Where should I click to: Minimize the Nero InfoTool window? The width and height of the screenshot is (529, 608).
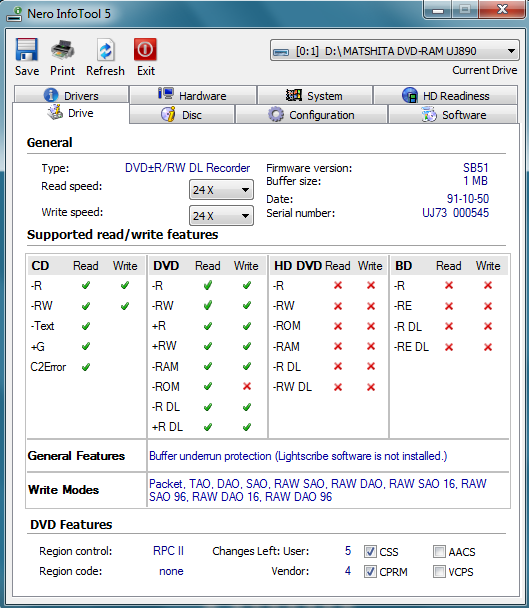pos(438,9)
